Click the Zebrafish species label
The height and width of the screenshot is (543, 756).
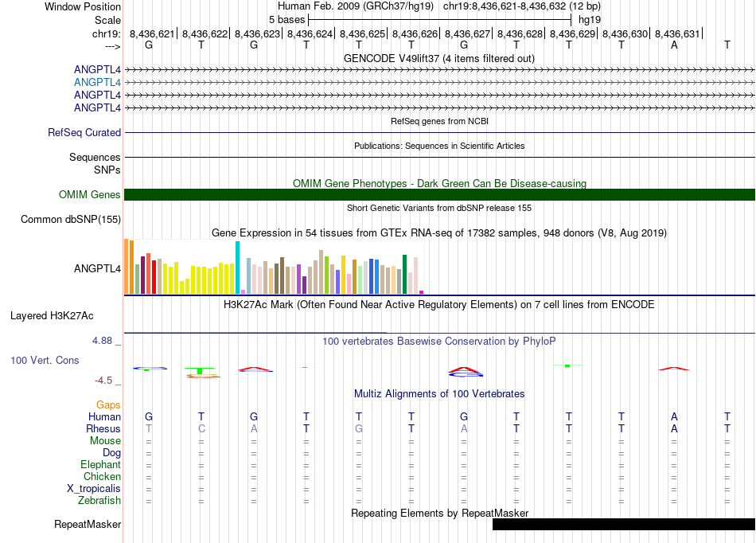(x=99, y=500)
